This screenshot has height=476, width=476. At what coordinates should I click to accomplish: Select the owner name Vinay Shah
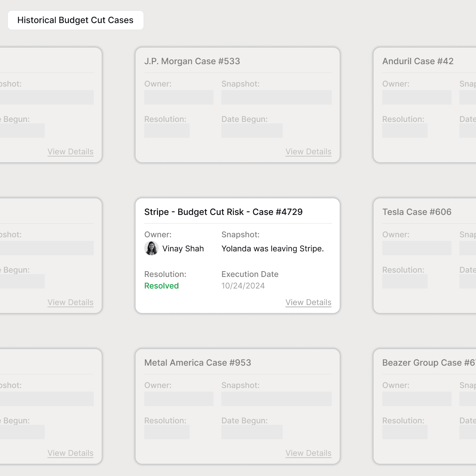click(183, 249)
